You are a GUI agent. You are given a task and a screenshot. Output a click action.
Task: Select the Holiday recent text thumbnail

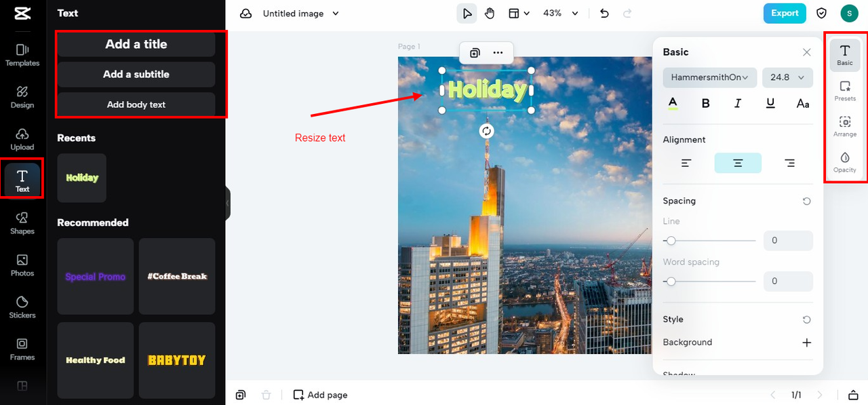[82, 178]
